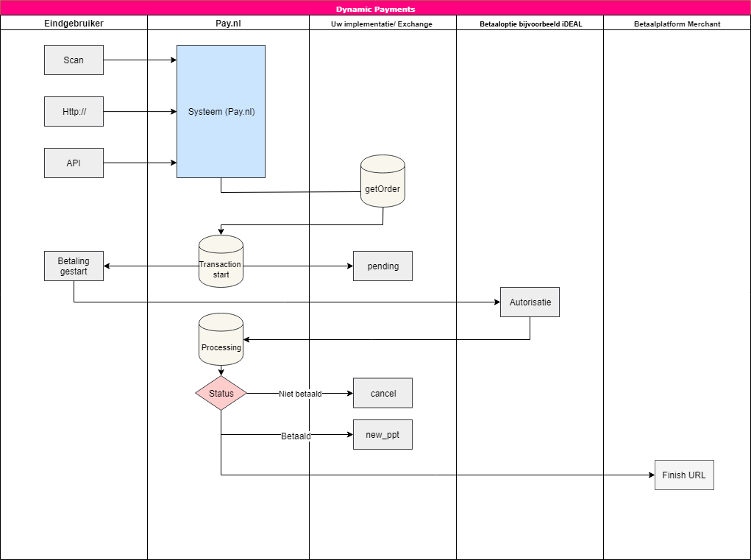The image size is (751, 560).
Task: Click the cancel box
Action: [x=382, y=394]
